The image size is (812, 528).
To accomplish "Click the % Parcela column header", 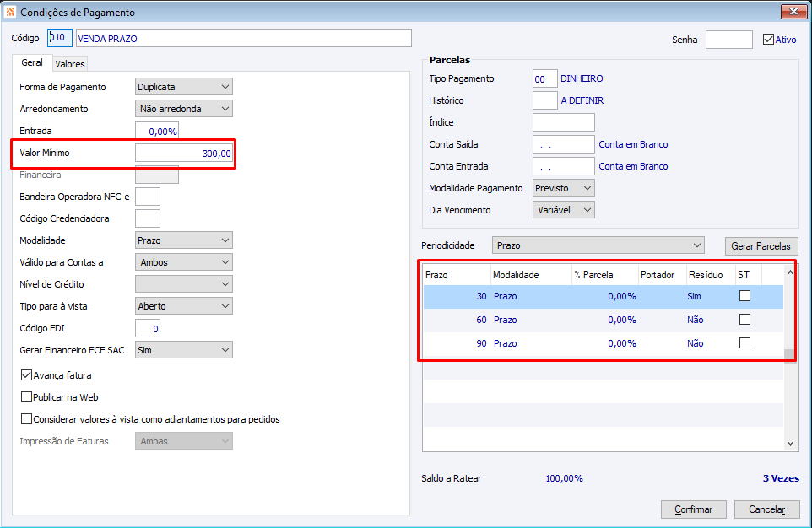I will tap(604, 275).
